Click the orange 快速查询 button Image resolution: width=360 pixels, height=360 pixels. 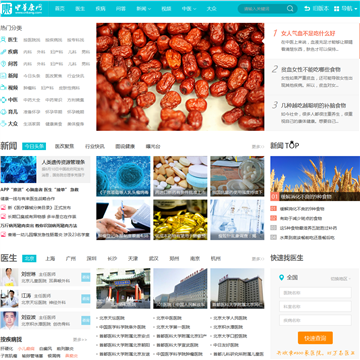click(315, 338)
